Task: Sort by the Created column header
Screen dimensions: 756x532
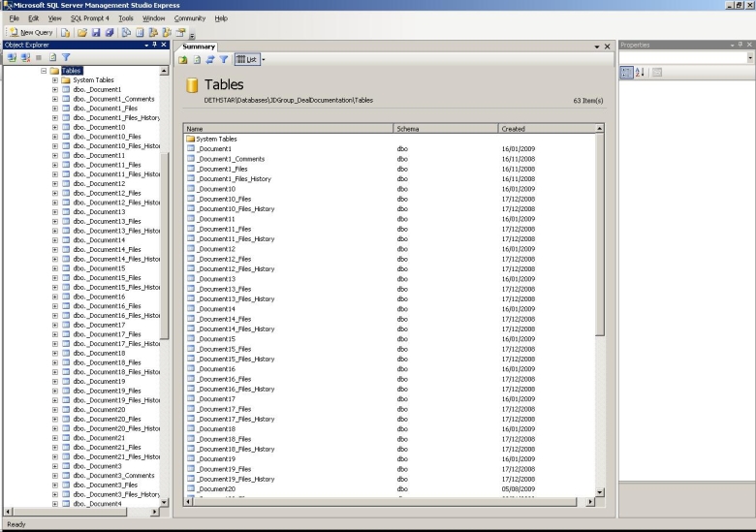Action: tap(547, 129)
